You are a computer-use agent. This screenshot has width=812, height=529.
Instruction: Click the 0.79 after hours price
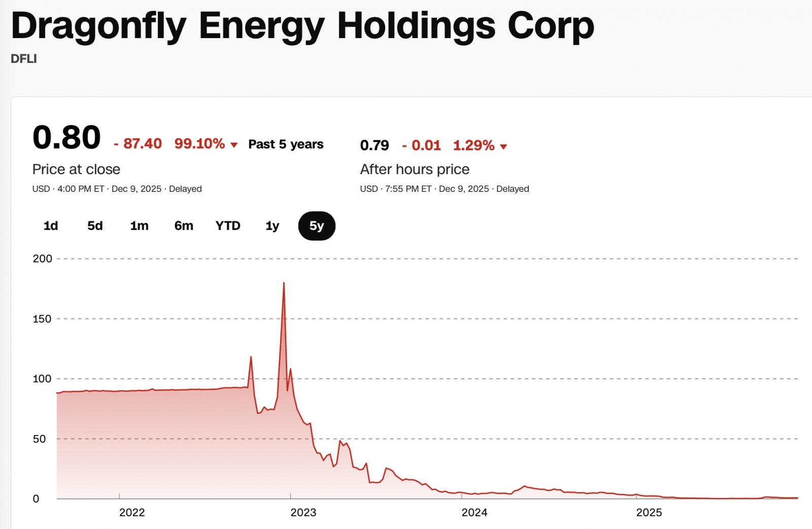pos(375,146)
